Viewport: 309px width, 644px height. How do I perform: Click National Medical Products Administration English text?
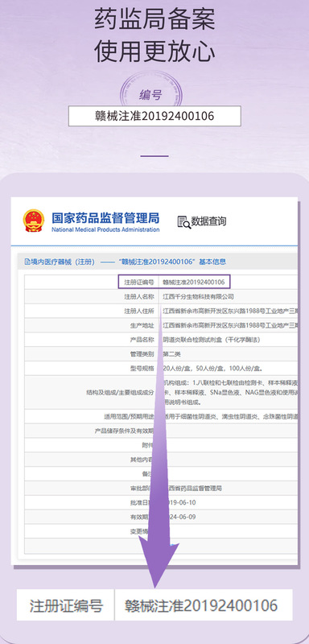(x=105, y=229)
